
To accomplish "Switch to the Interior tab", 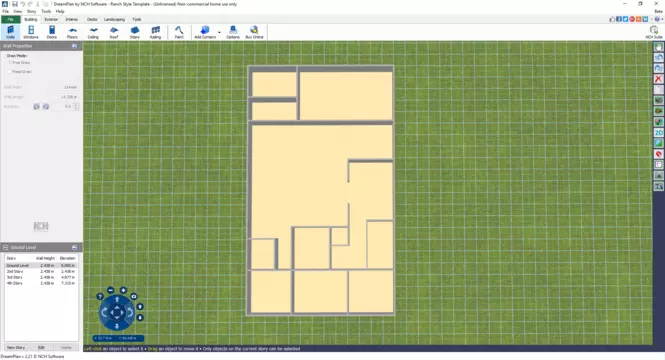I will pyautogui.click(x=72, y=20).
